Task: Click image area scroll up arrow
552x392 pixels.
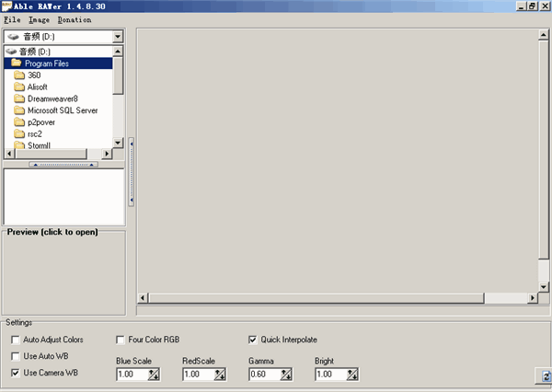Action: point(544,35)
